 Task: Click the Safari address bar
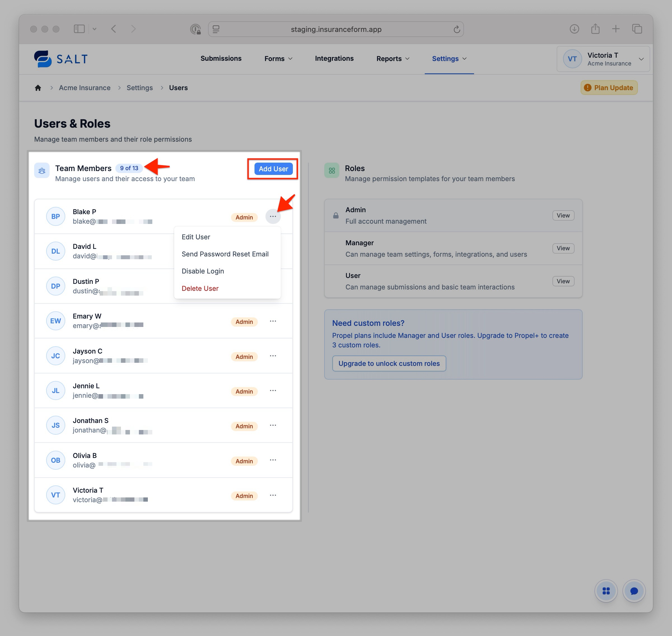336,29
